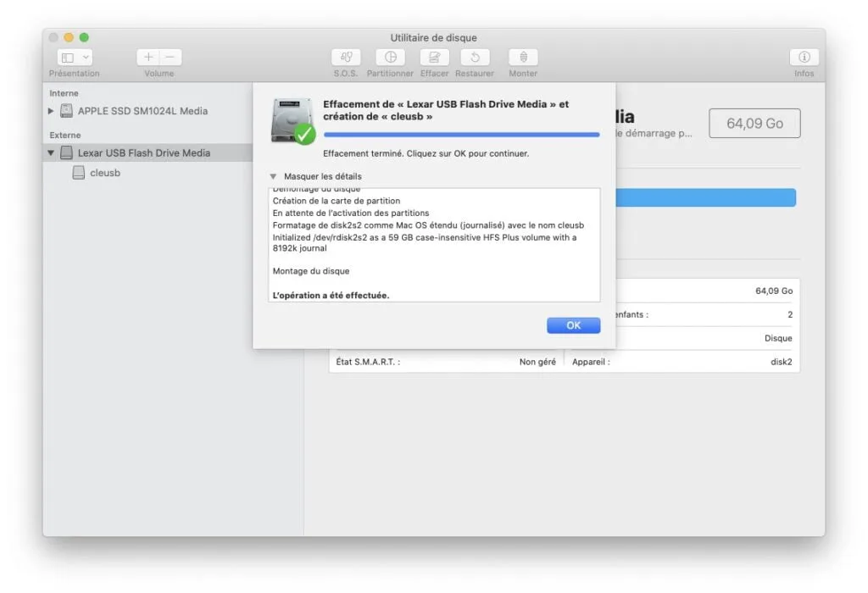This screenshot has height=593, width=868.
Task: Click the Utilitaire de disque title
Action: point(433,37)
